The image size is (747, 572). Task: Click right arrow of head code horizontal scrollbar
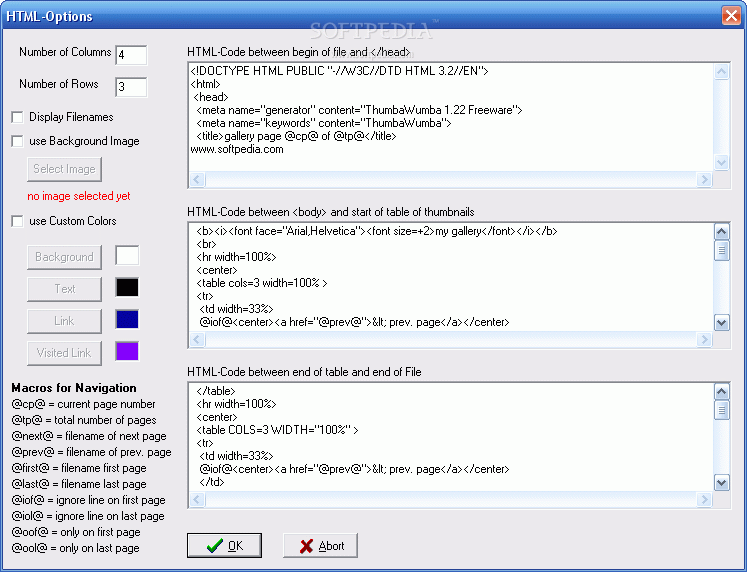coord(704,180)
